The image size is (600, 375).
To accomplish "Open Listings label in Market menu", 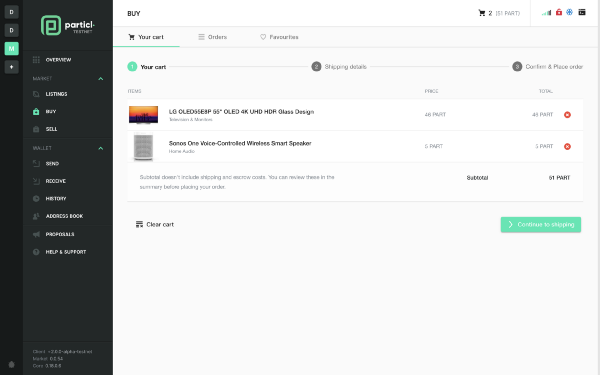I will [56, 94].
